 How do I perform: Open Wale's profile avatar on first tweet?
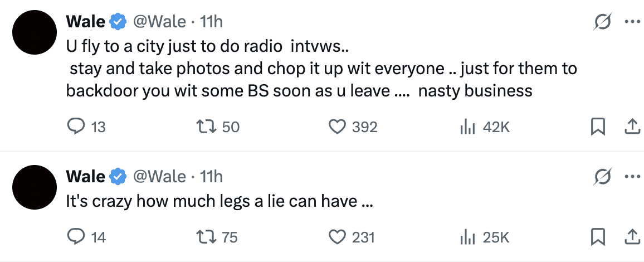[35, 32]
